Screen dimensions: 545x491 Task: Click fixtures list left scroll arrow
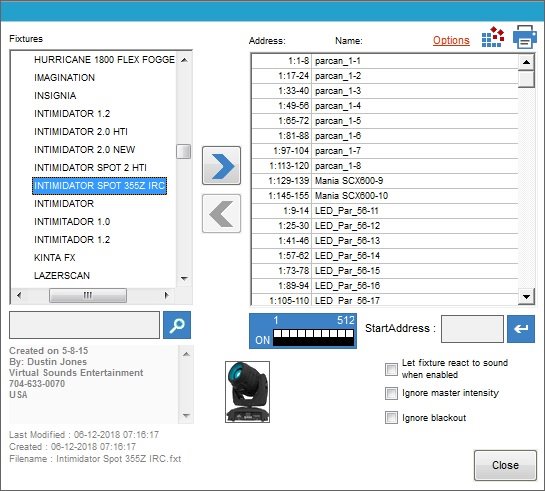coord(19,295)
